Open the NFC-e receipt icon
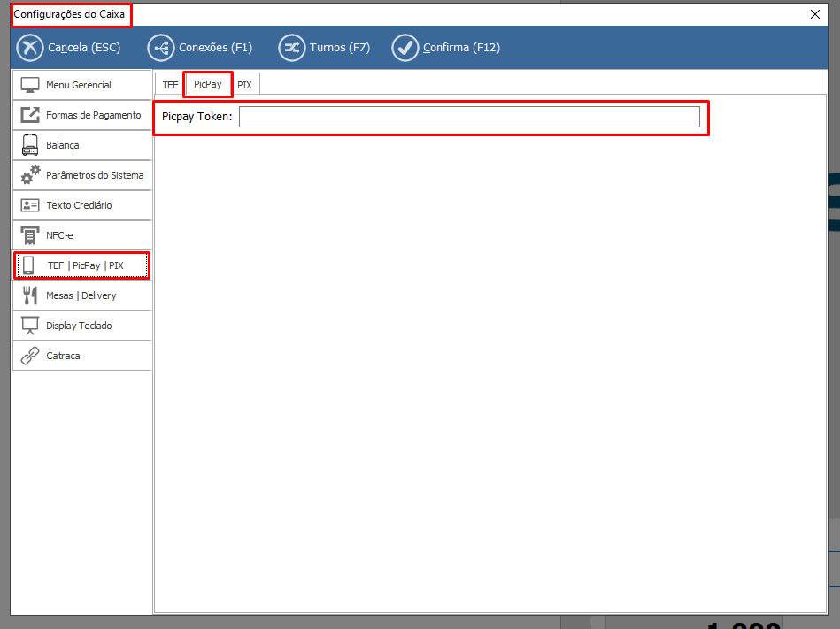 coord(31,235)
